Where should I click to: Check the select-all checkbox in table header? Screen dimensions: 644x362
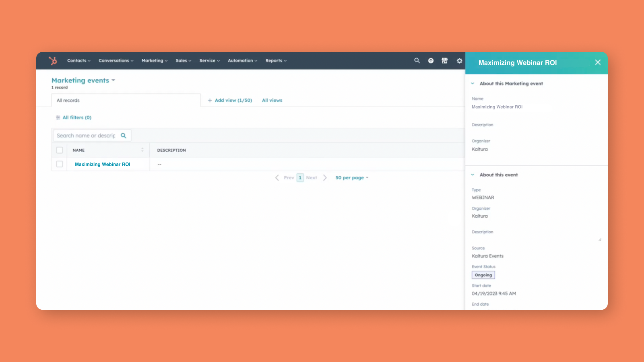pyautogui.click(x=60, y=150)
